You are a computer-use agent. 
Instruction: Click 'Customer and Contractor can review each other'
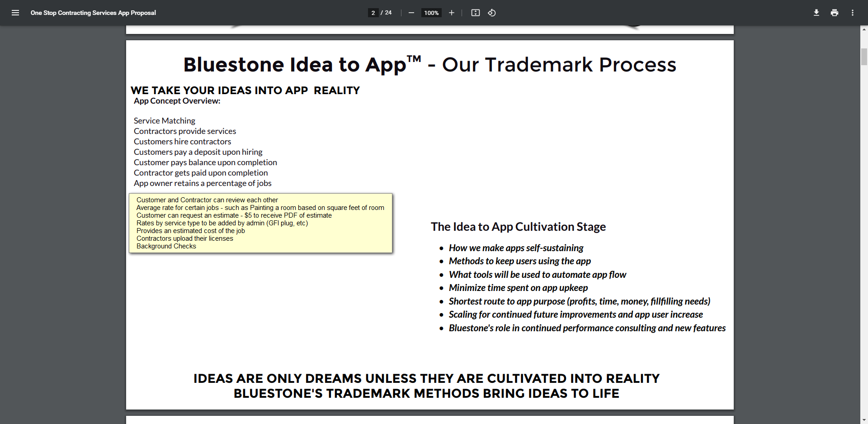[x=207, y=200]
